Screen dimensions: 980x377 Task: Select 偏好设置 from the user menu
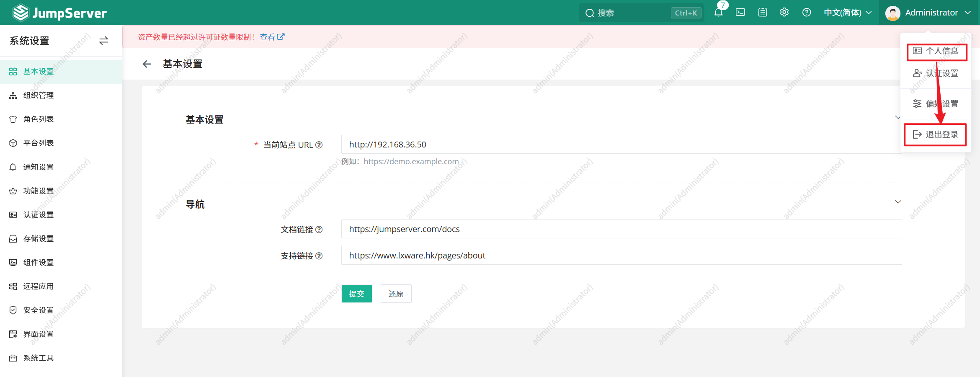[936, 104]
